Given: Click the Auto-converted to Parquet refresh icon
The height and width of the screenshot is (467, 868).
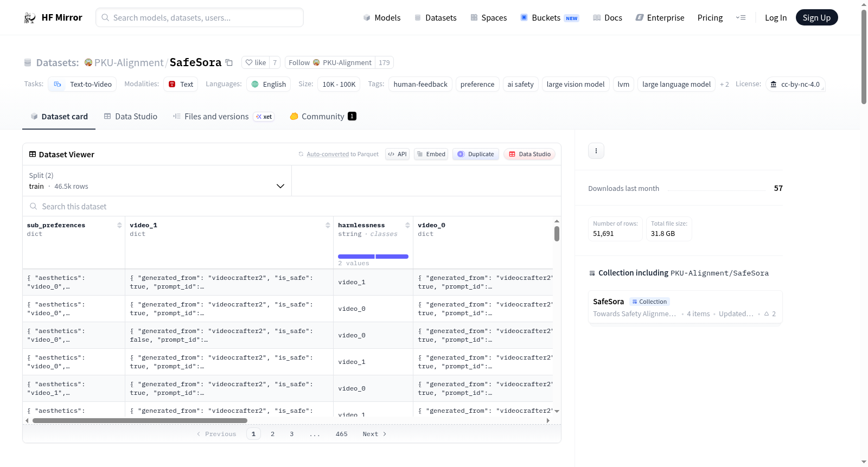Looking at the screenshot, I should (x=301, y=154).
